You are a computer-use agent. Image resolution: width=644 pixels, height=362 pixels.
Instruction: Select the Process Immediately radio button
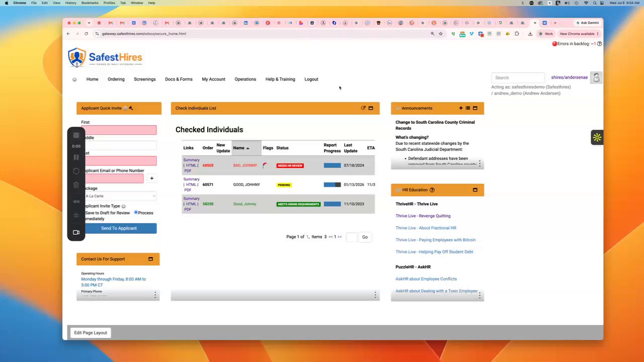point(136,213)
